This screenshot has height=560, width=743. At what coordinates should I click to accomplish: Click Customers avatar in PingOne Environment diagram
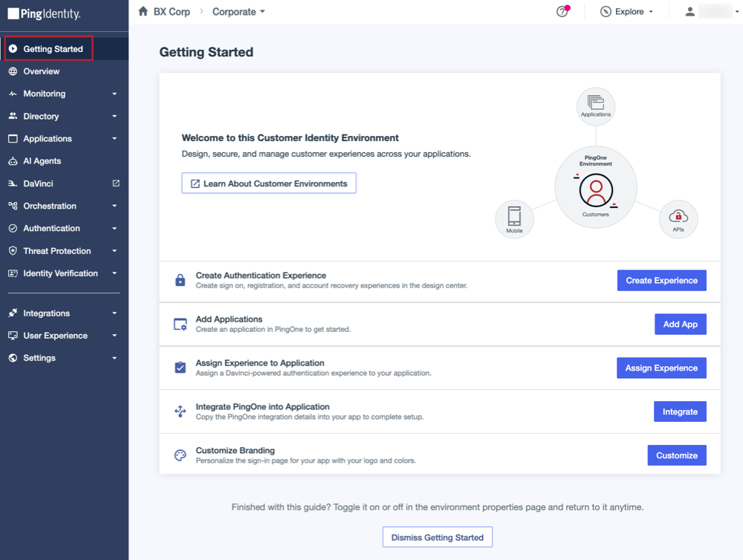click(596, 190)
